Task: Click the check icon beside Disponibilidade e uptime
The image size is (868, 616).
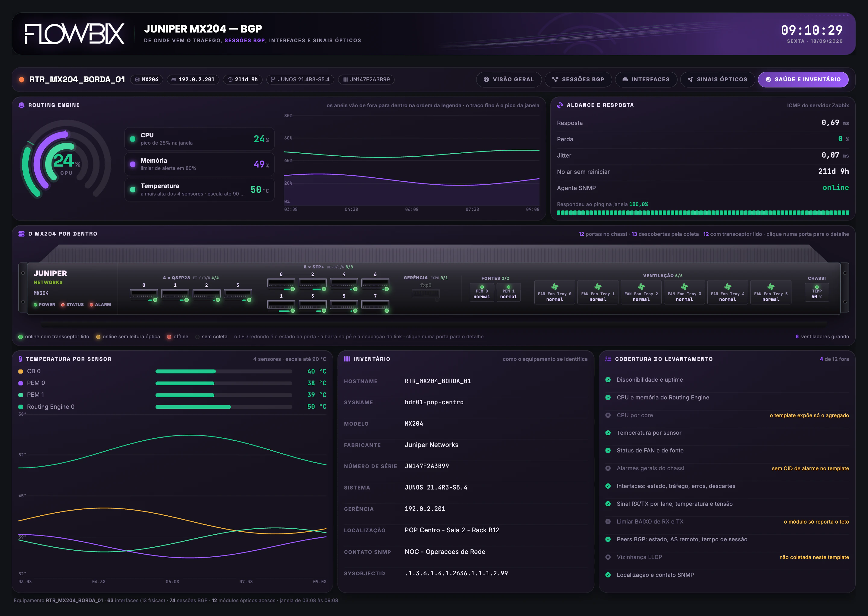Action: coord(608,380)
